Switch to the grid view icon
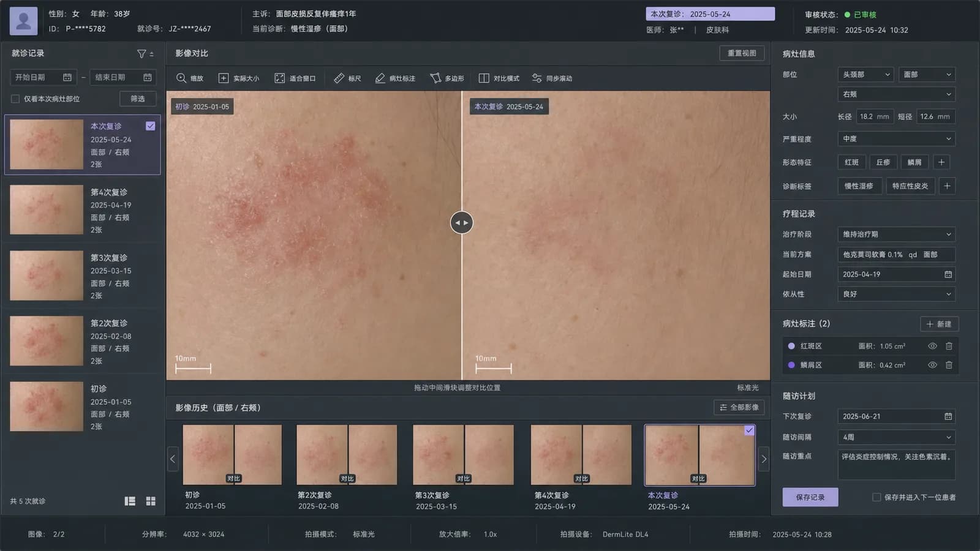 (151, 501)
